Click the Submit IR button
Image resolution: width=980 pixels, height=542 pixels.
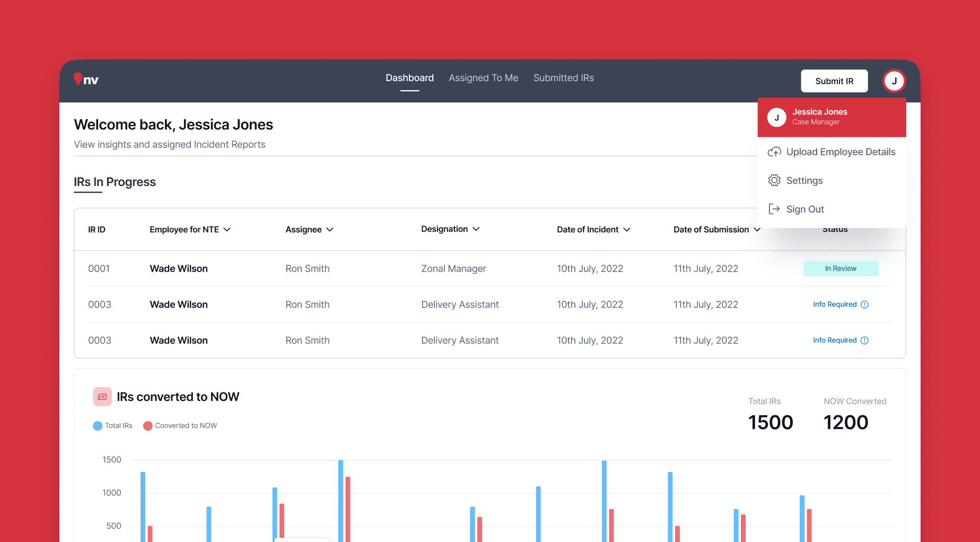point(834,81)
